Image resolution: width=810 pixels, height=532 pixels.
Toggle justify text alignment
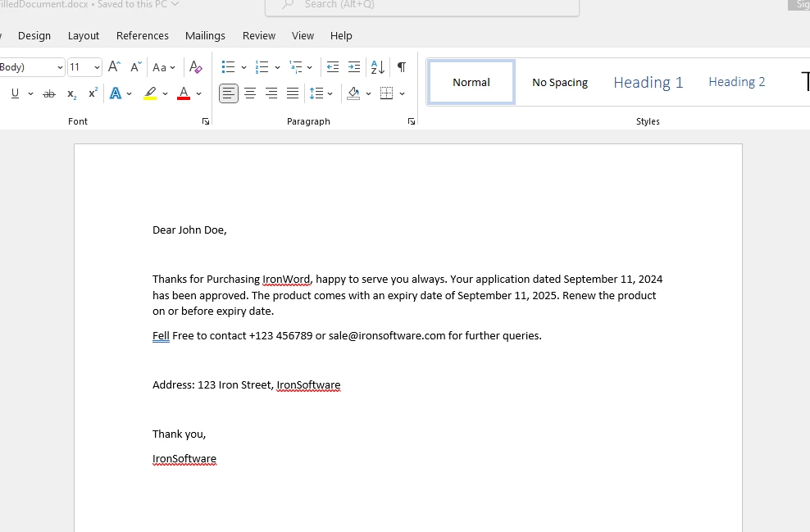[x=293, y=93]
